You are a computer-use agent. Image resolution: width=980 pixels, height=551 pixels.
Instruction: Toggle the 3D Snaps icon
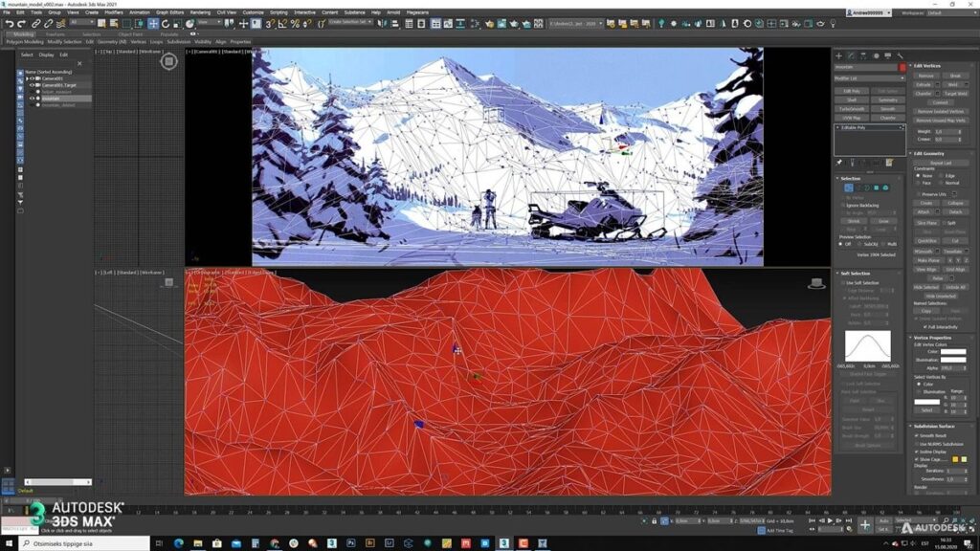click(x=270, y=24)
